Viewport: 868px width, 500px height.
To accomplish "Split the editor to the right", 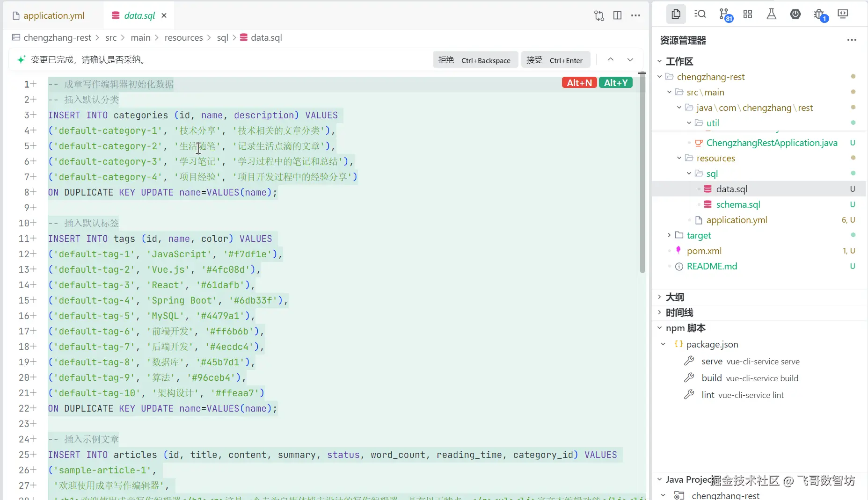I will point(618,15).
